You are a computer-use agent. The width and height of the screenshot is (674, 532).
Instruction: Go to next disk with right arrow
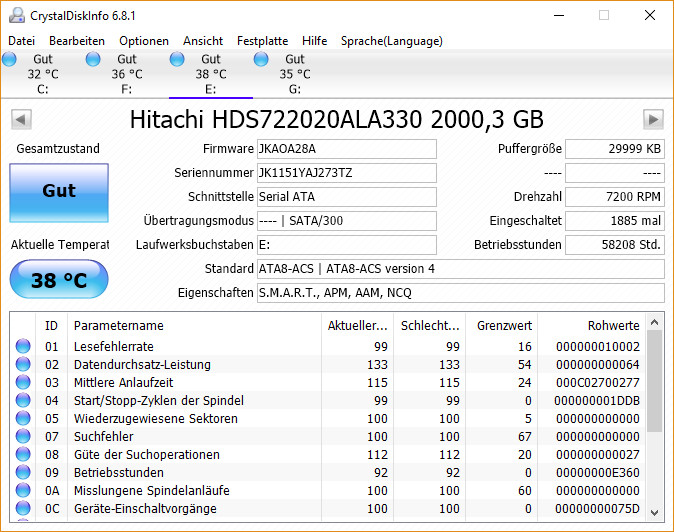point(653,119)
